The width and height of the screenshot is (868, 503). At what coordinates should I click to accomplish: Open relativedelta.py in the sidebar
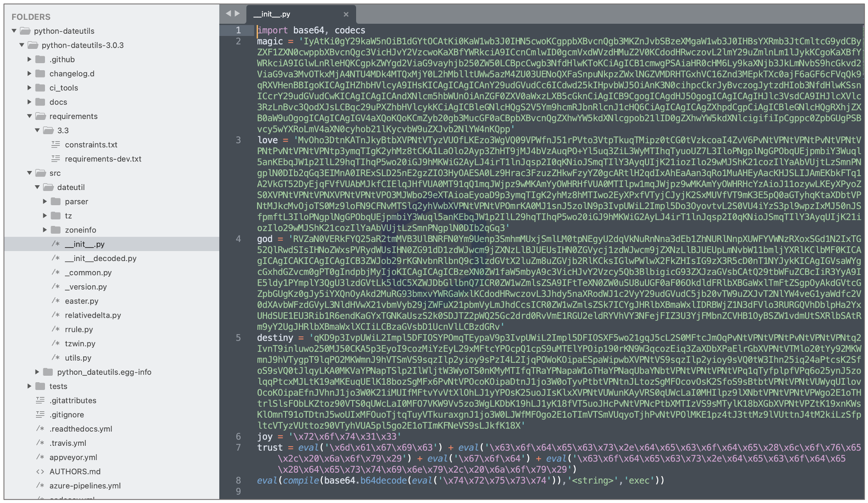coord(93,315)
